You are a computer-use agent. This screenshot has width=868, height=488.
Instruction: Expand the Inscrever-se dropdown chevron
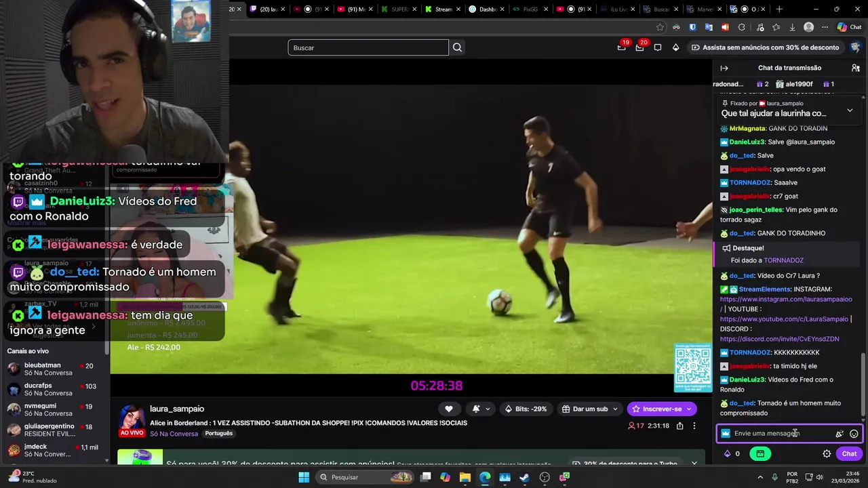pos(690,409)
